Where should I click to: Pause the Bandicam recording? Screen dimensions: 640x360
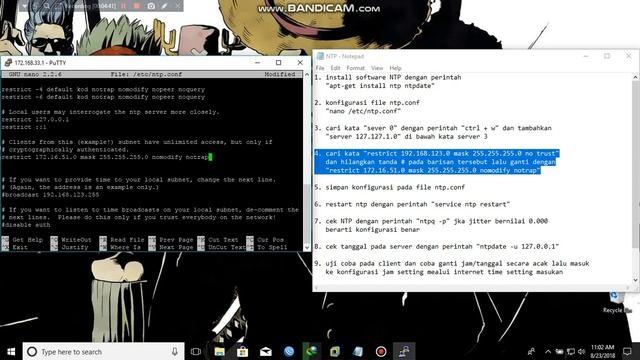[123, 6]
